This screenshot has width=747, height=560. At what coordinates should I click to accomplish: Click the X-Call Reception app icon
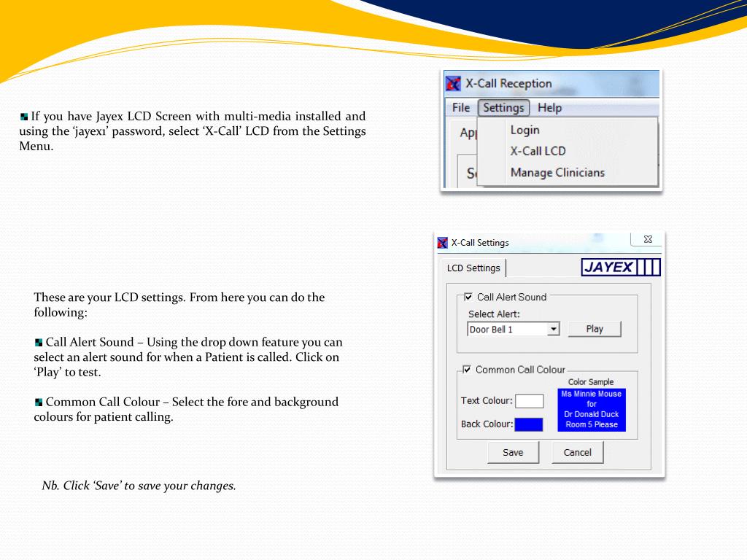[453, 84]
